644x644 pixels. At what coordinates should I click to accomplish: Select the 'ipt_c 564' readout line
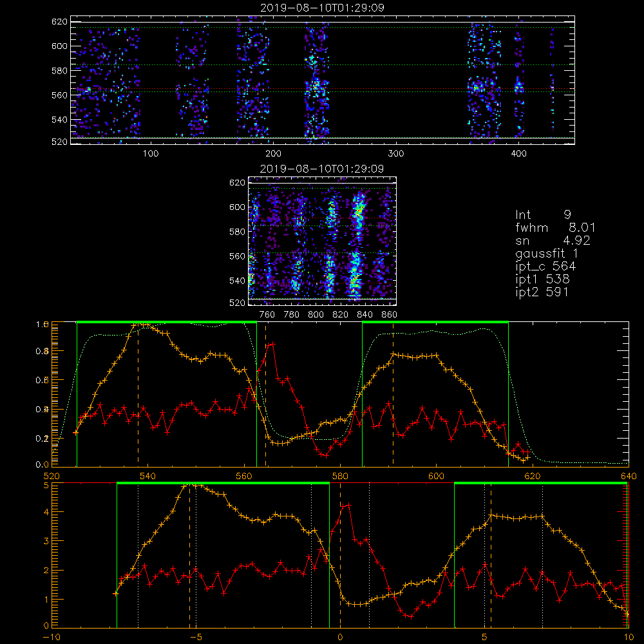pyautogui.click(x=545, y=267)
